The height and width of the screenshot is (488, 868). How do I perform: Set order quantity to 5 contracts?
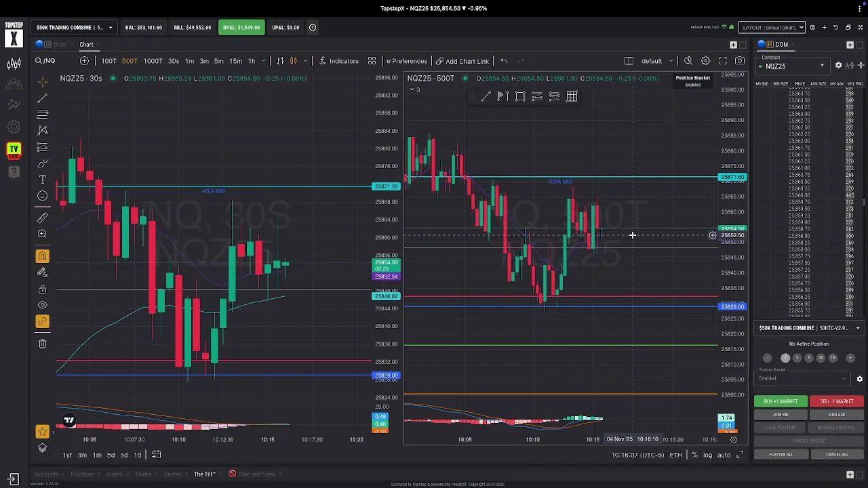809,358
